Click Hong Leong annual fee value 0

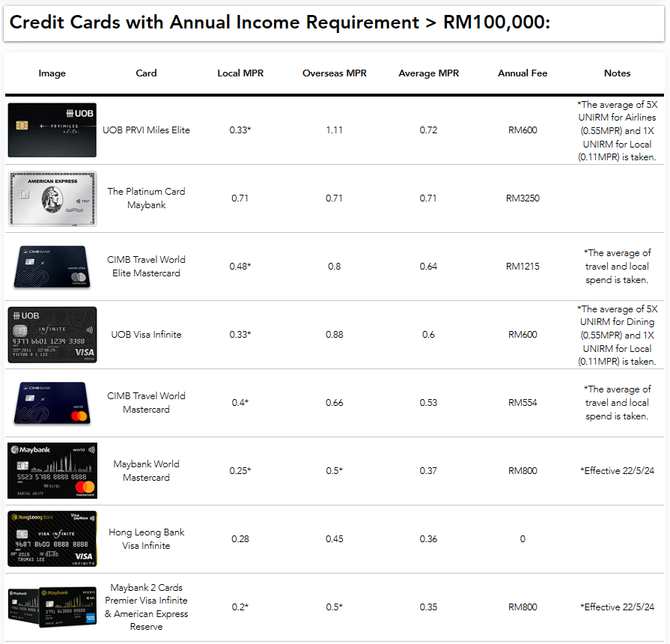pyautogui.click(x=523, y=539)
